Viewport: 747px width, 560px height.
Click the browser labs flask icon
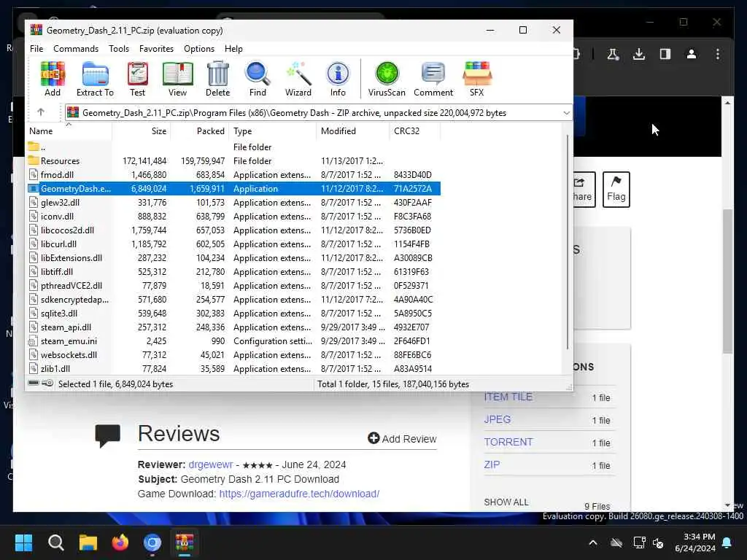pos(613,54)
